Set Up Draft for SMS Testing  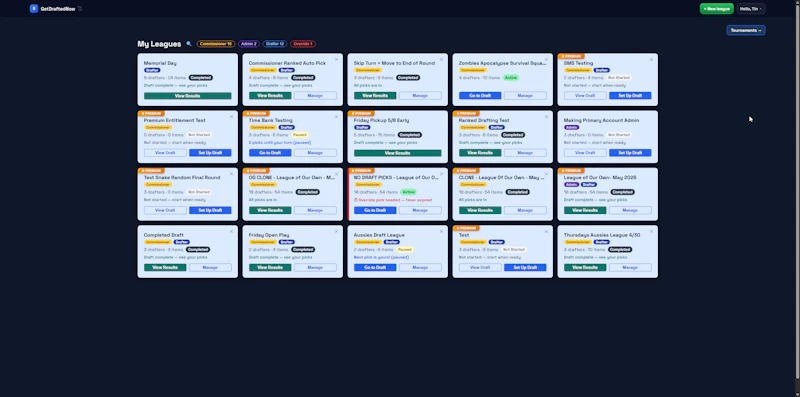coord(630,96)
